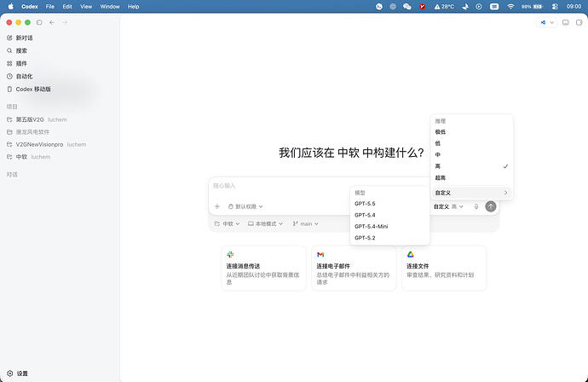This screenshot has width=588, height=382.
Task: Open the chevron next to VS Code icon
Action: (551, 22)
